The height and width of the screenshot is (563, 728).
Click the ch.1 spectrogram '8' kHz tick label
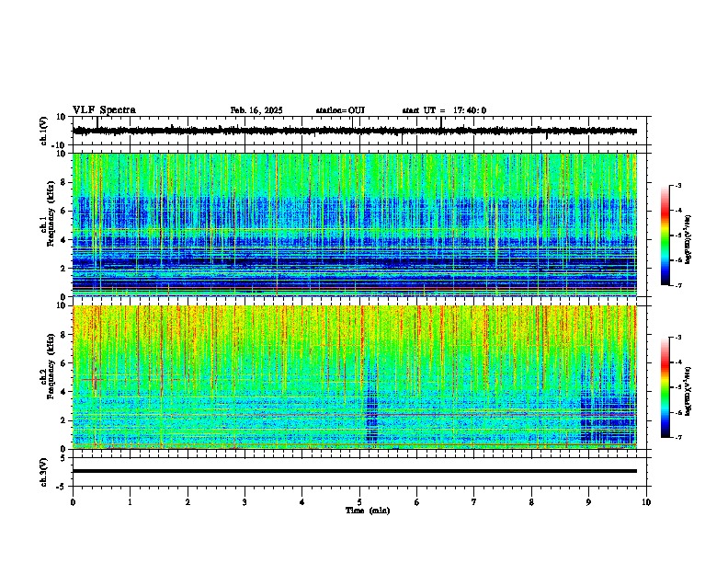pos(64,182)
